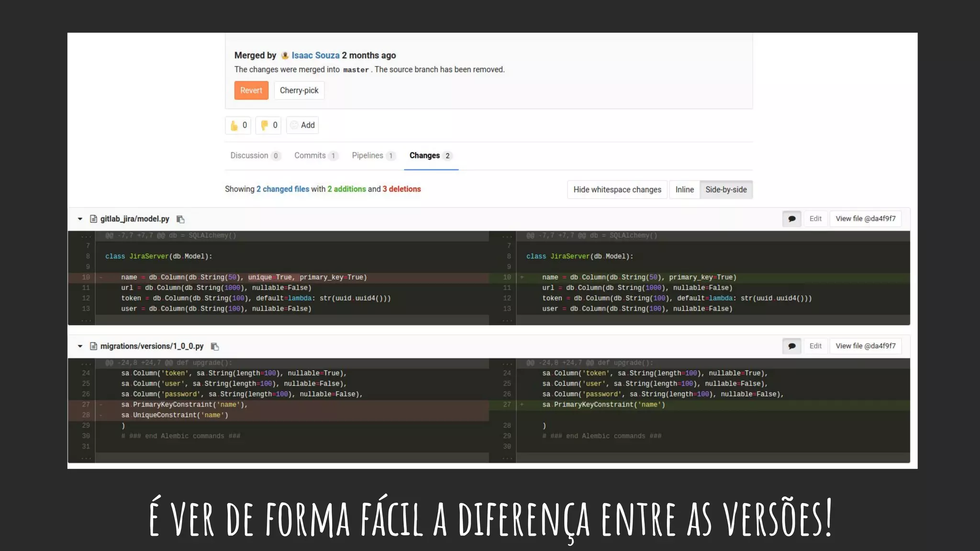Collapse the migrations/versions/1_0_0.py diff

[x=80, y=346]
